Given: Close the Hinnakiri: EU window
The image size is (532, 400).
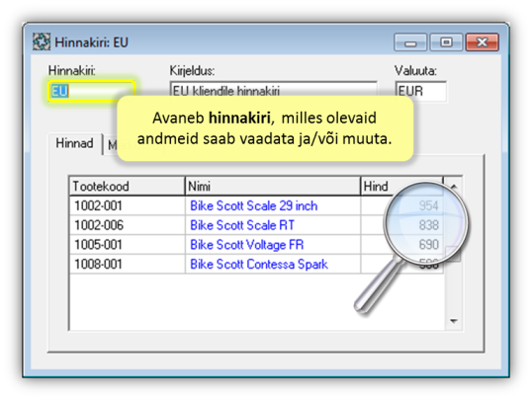Looking at the screenshot, I should tap(483, 42).
